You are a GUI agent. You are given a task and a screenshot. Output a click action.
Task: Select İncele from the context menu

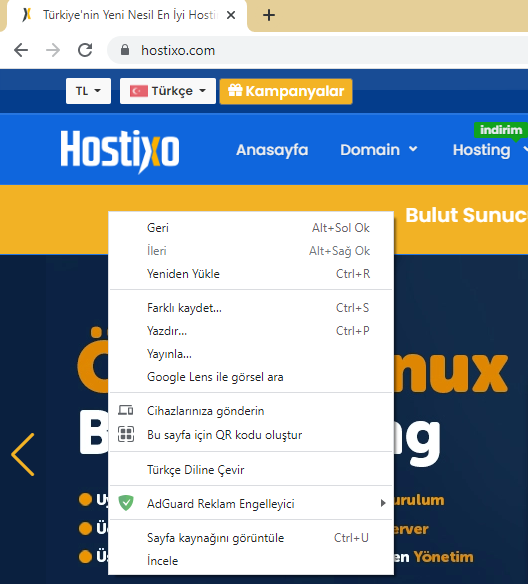(251, 561)
